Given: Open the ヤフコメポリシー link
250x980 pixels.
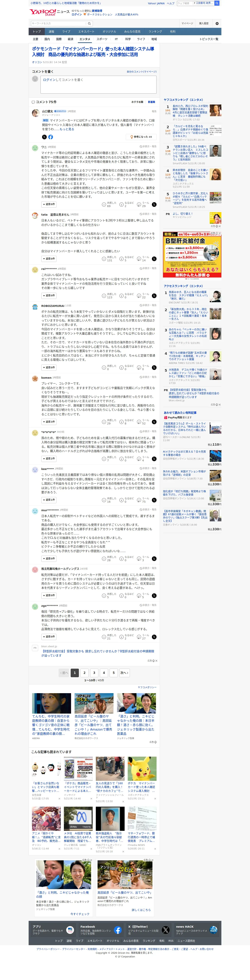Looking at the screenshot, I should tap(147, 687).
